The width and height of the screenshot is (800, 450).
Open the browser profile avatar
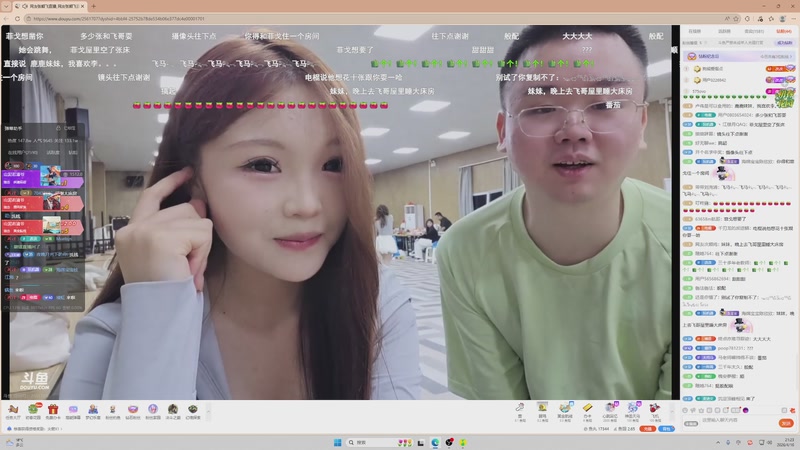pyautogui.click(x=782, y=18)
